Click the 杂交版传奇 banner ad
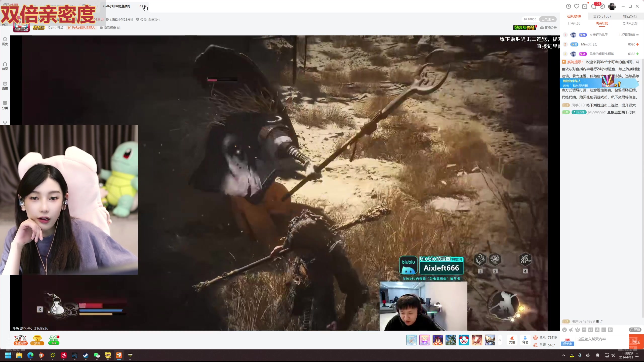 click(524, 28)
